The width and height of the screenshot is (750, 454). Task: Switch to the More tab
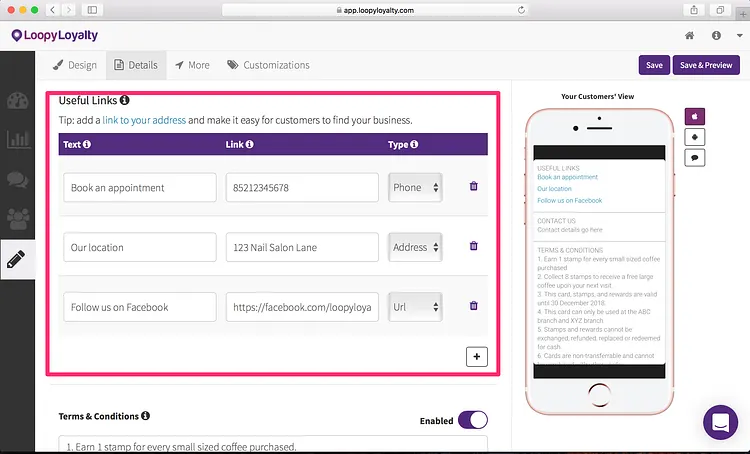tap(192, 65)
